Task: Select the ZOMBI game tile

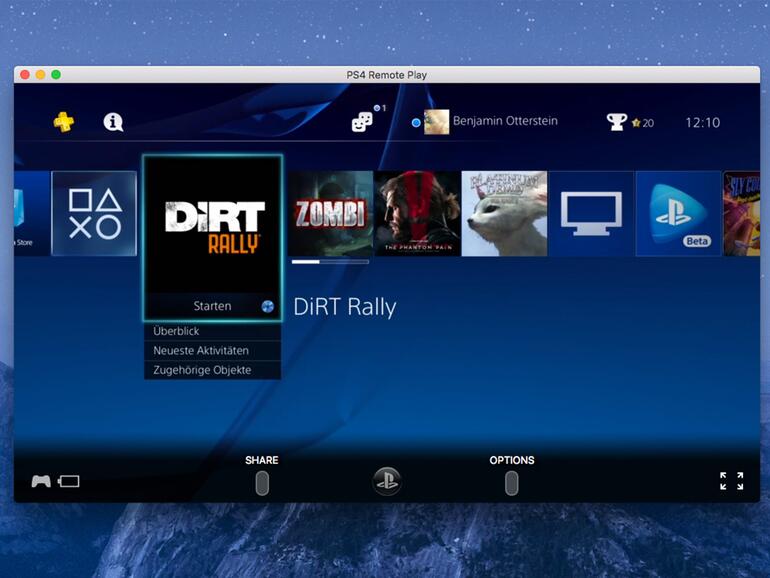Action: pos(330,213)
